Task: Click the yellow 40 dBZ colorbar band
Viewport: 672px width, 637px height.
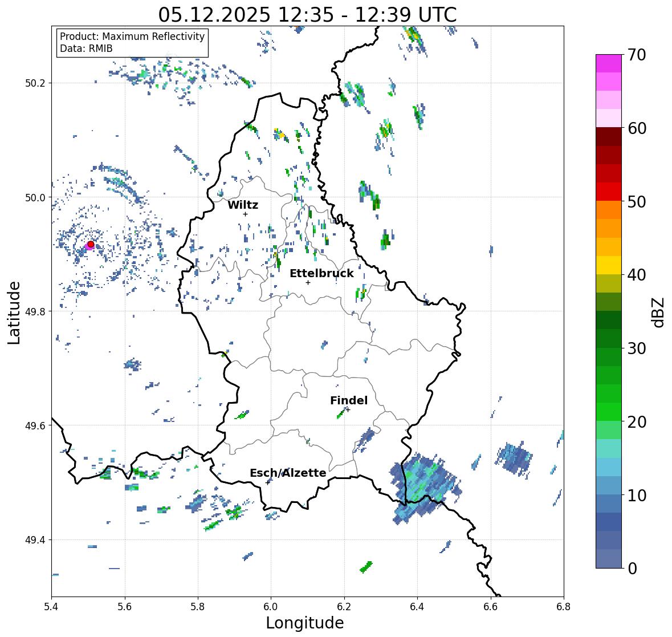Action: (x=609, y=265)
